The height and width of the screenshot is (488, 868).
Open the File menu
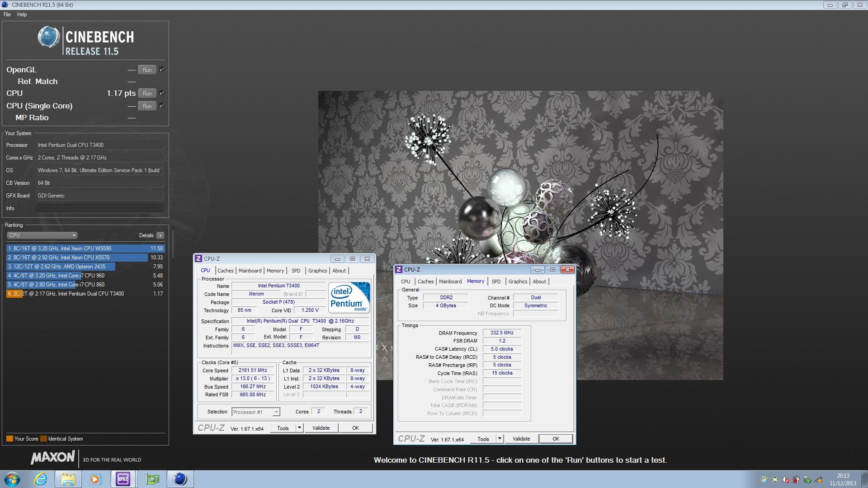7,14
